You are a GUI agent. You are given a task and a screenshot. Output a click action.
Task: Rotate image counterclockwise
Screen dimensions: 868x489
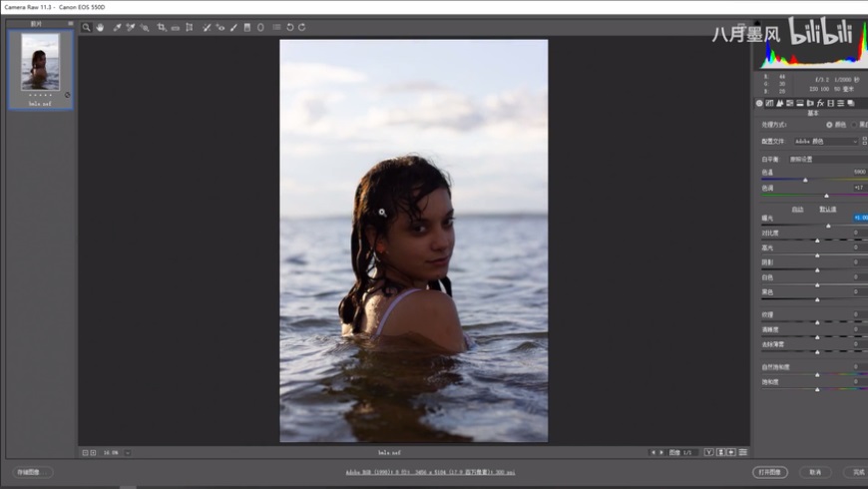pyautogui.click(x=290, y=27)
